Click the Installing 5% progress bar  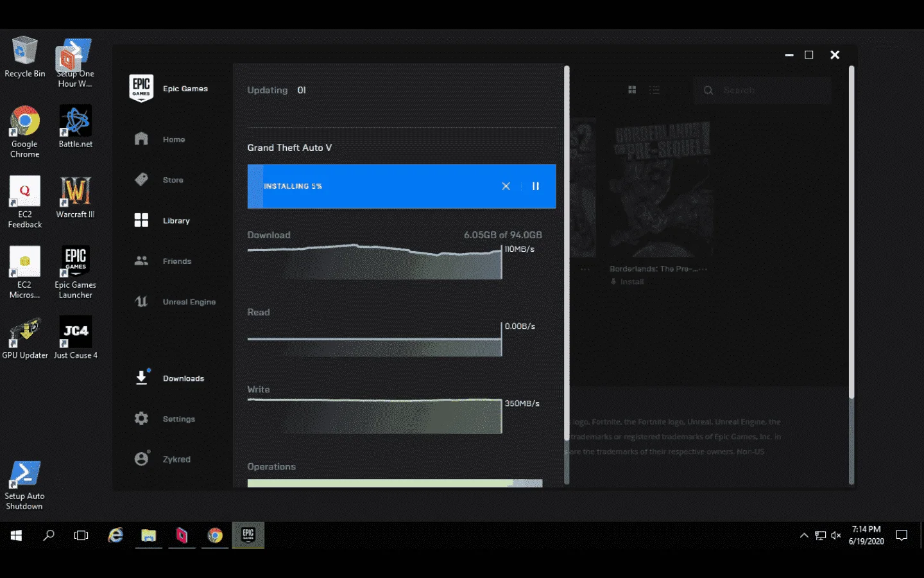tap(402, 186)
